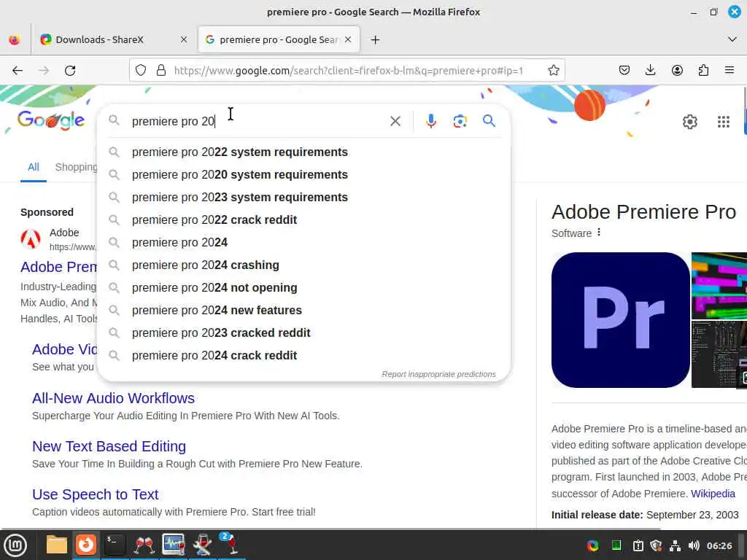Open Firefox Pocket save icon
Viewport: 747px width, 560px height.
click(x=624, y=71)
